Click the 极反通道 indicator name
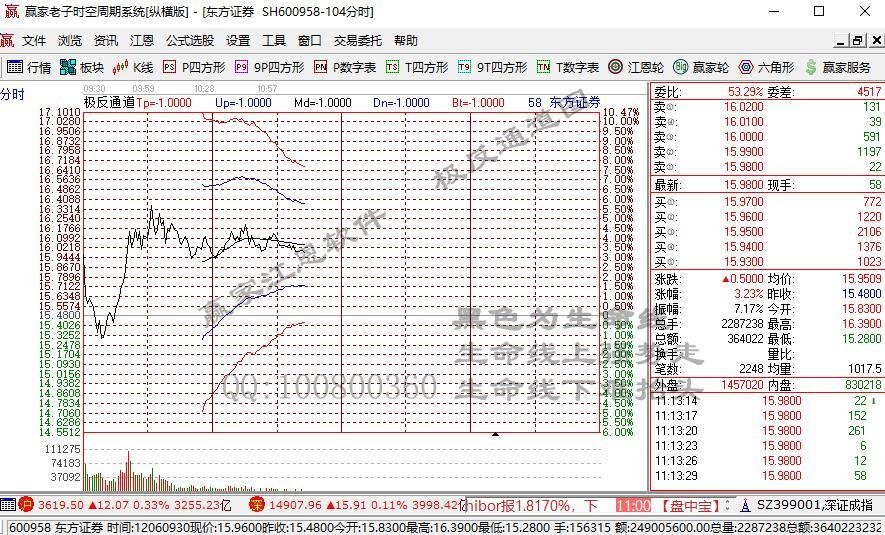The width and height of the screenshot is (885, 535). point(109,102)
